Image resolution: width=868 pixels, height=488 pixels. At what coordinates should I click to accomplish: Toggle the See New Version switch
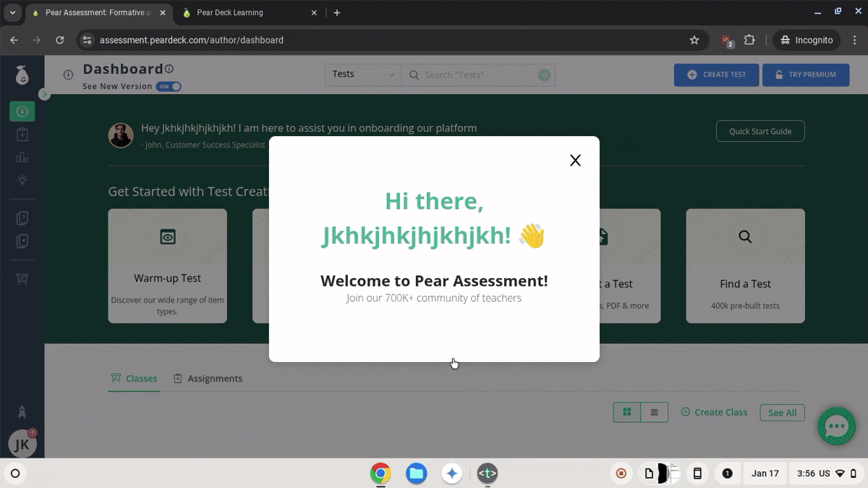coord(169,86)
